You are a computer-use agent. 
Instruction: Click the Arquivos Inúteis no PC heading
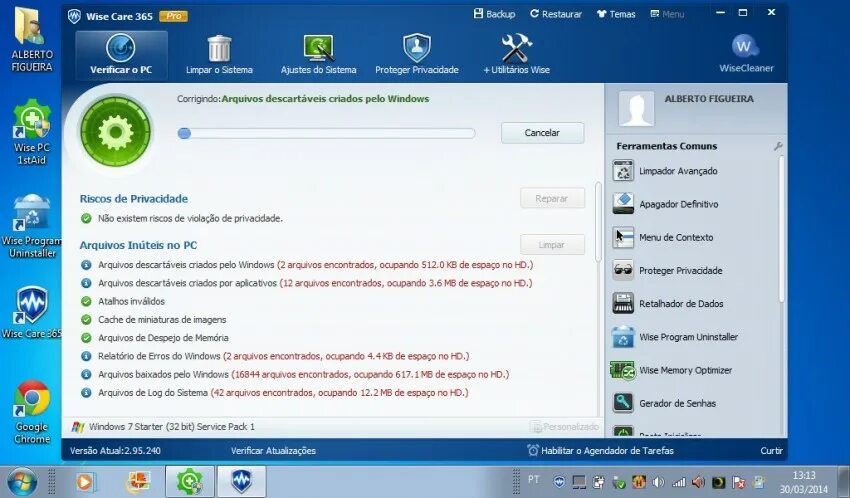tap(138, 245)
